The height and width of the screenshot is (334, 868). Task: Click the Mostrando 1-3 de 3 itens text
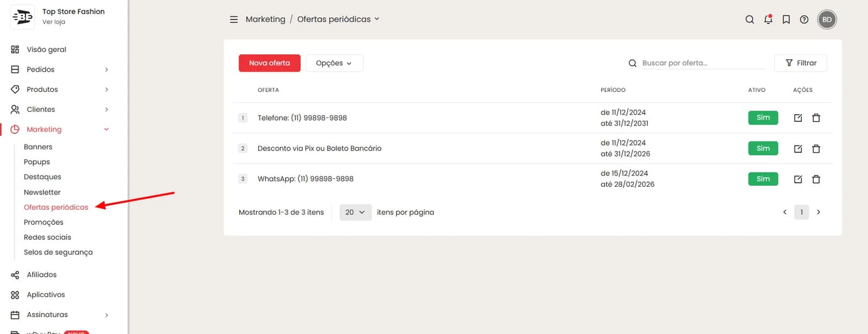click(281, 212)
